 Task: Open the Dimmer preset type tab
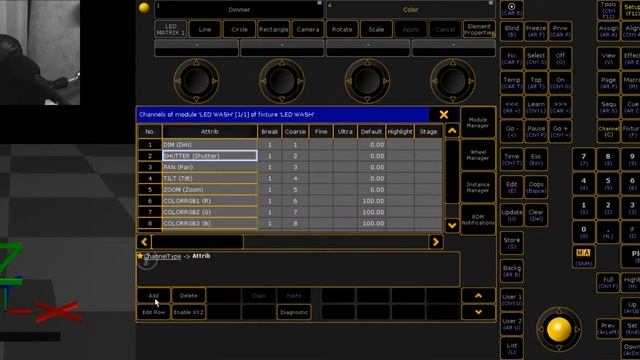pos(239,9)
